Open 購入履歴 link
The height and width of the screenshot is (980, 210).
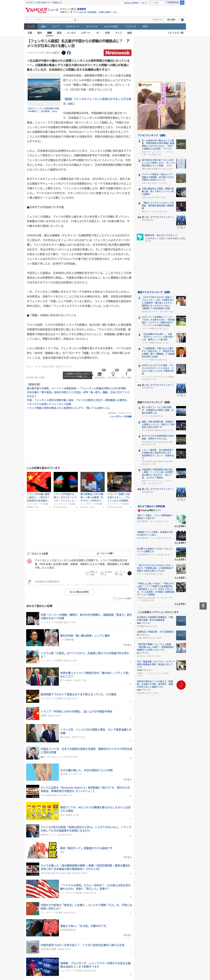pos(171,19)
